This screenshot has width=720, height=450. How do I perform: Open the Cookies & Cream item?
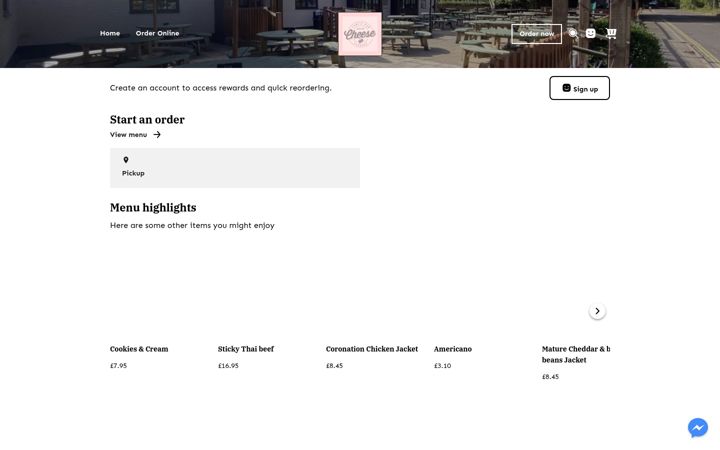coord(139,349)
